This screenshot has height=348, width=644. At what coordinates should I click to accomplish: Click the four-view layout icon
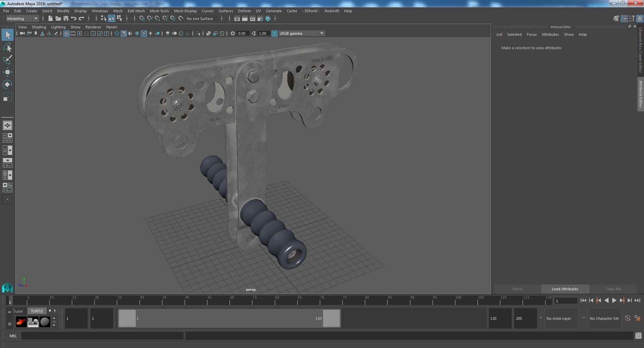point(7,138)
